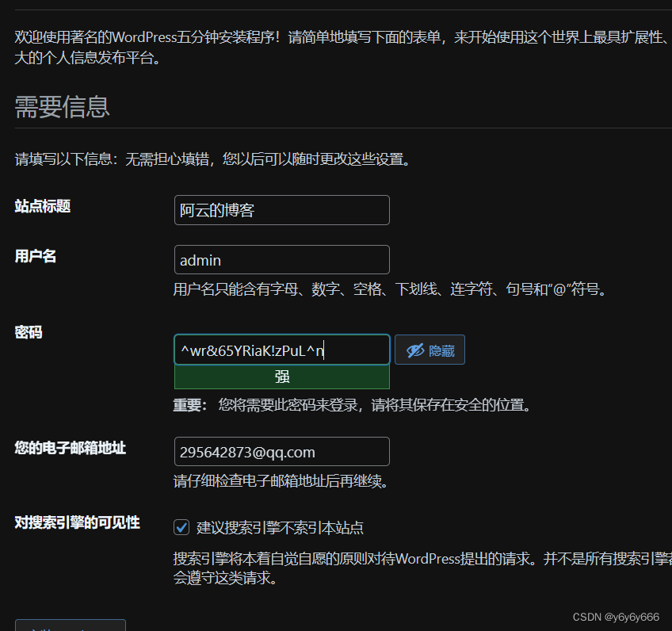Screen dimensions: 672x631
Task: Click the username rule hint text
Action: 391,289
